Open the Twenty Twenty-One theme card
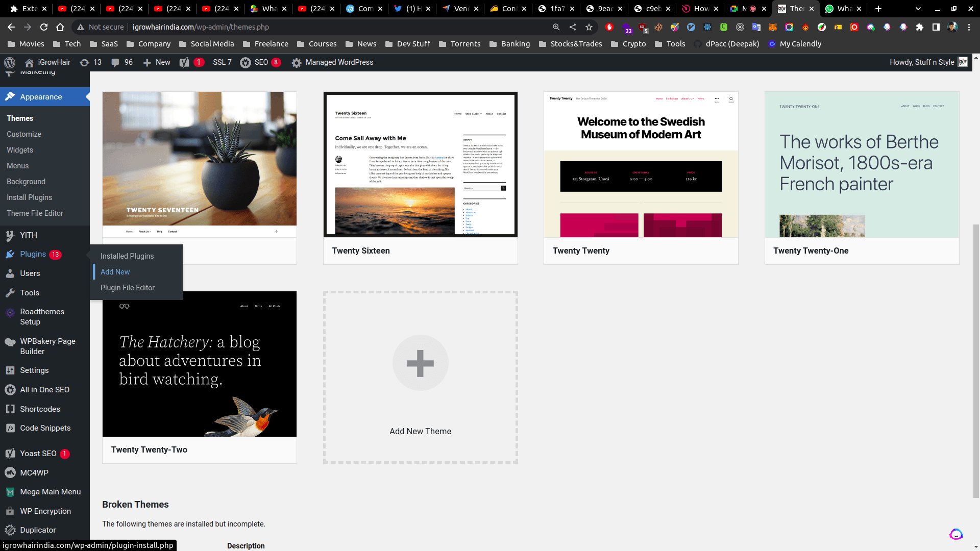Viewport: 980px width, 551px height. 861,178
